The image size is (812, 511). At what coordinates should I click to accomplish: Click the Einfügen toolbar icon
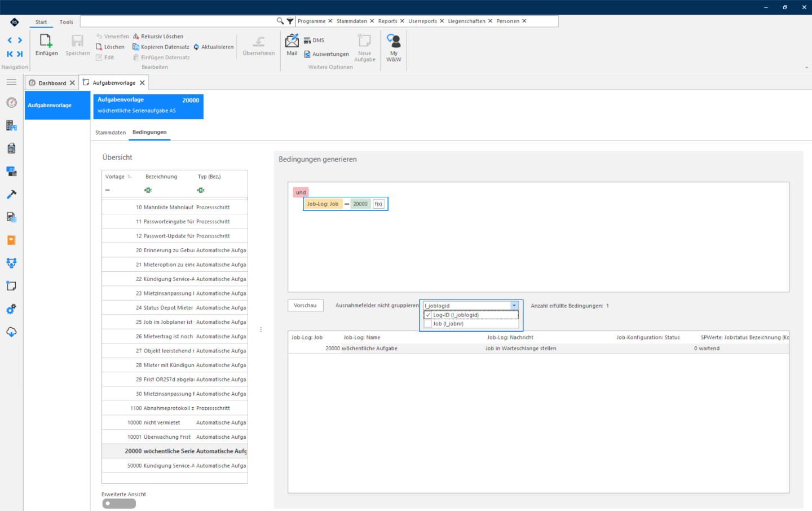pyautogui.click(x=46, y=41)
